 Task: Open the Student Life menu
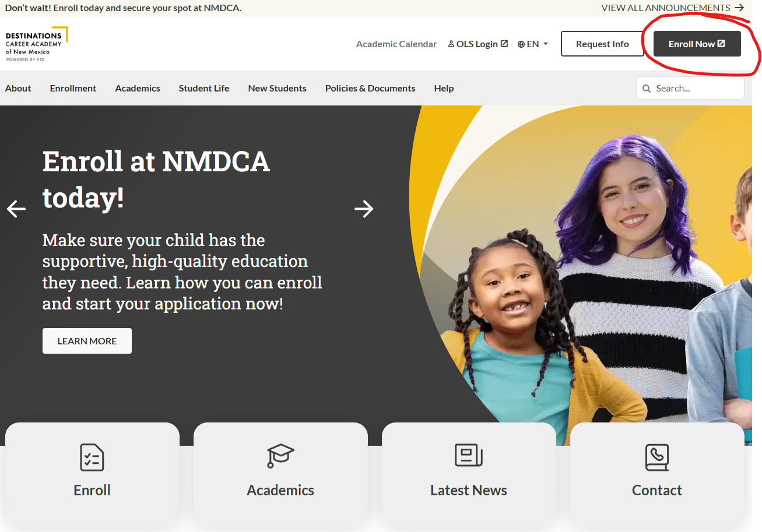[204, 89]
